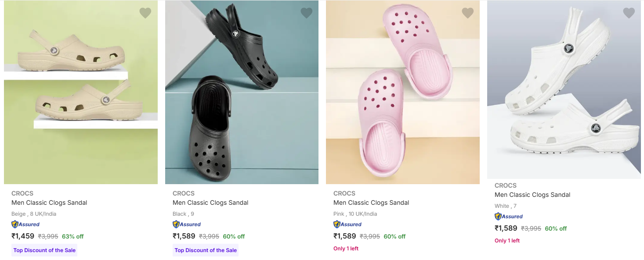The height and width of the screenshot is (260, 644).
Task: Click Assured badge under pink clogs
Action: coord(347,224)
